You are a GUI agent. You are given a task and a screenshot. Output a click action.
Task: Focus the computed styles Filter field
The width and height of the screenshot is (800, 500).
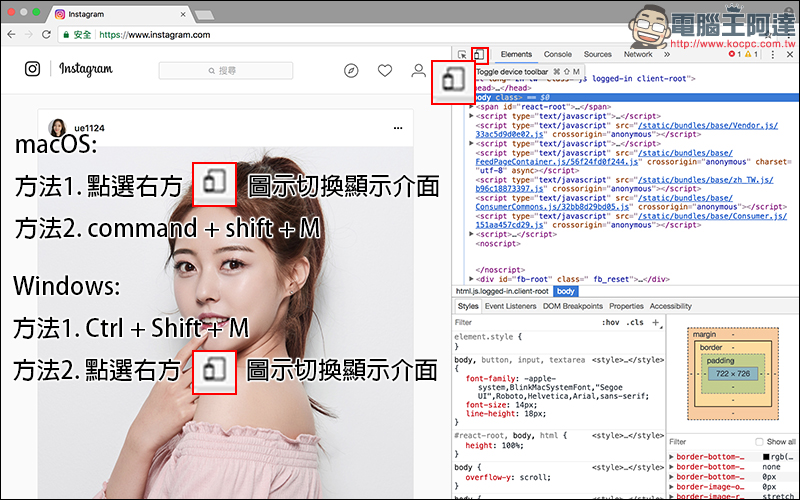pyautogui.click(x=709, y=442)
